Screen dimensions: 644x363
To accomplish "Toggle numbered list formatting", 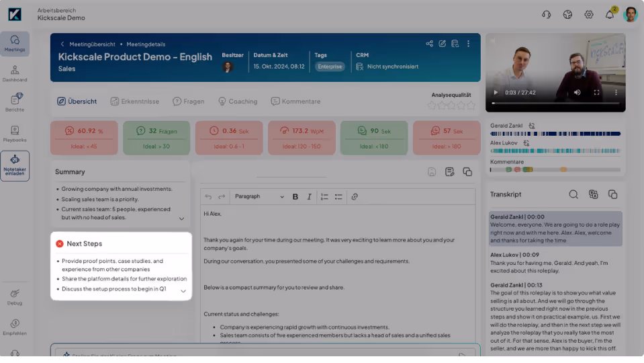I will coord(324,197).
